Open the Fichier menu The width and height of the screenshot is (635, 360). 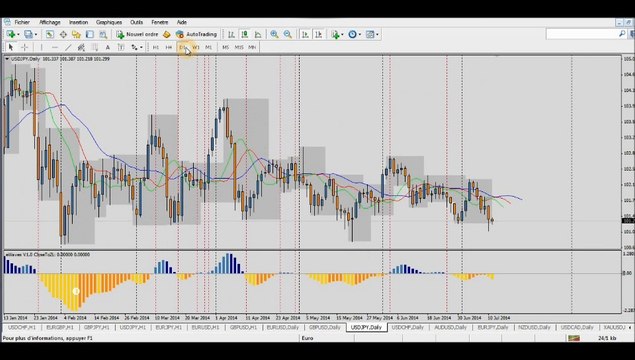pyautogui.click(x=22, y=22)
